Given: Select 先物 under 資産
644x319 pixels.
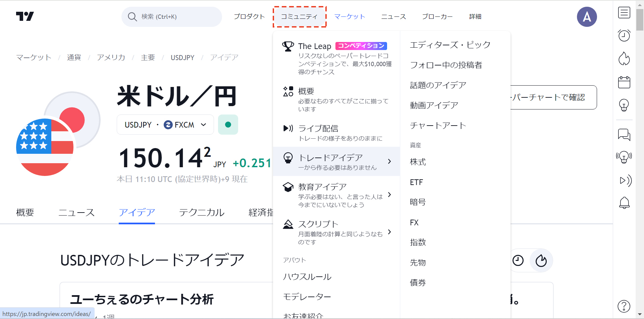Looking at the screenshot, I should click(x=418, y=263).
